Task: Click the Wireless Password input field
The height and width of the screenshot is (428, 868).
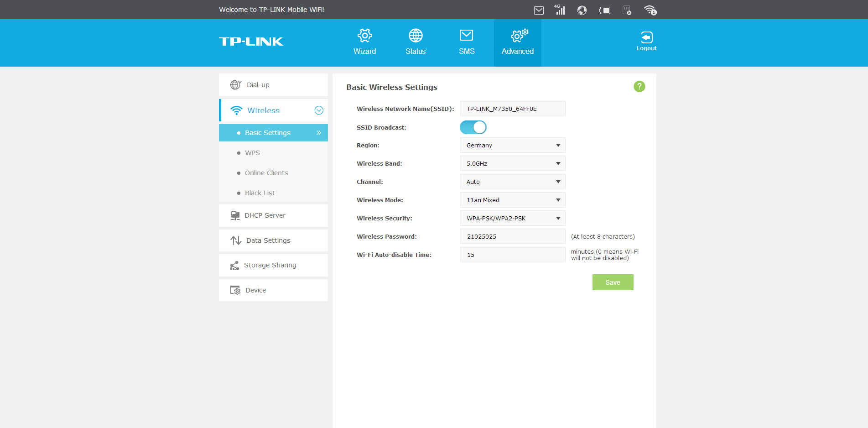Action: pyautogui.click(x=512, y=236)
